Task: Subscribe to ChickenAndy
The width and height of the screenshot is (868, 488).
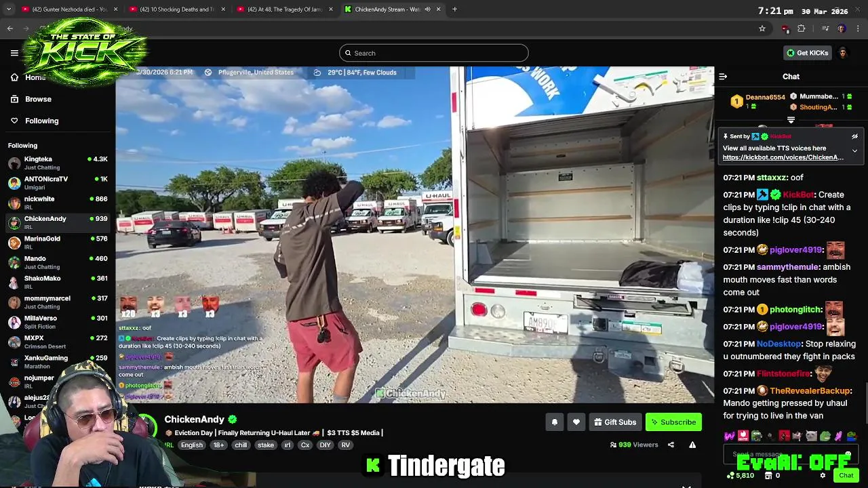Action: pyautogui.click(x=673, y=422)
